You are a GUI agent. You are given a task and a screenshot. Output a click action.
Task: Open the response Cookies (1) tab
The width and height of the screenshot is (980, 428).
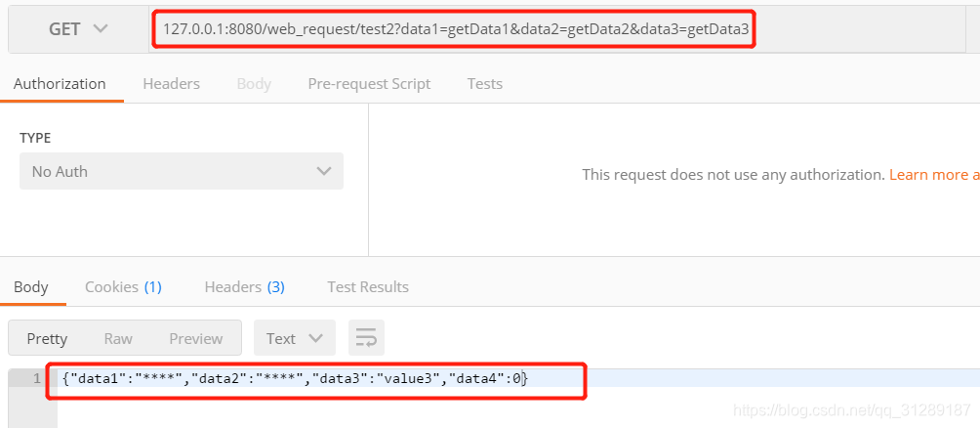click(124, 287)
